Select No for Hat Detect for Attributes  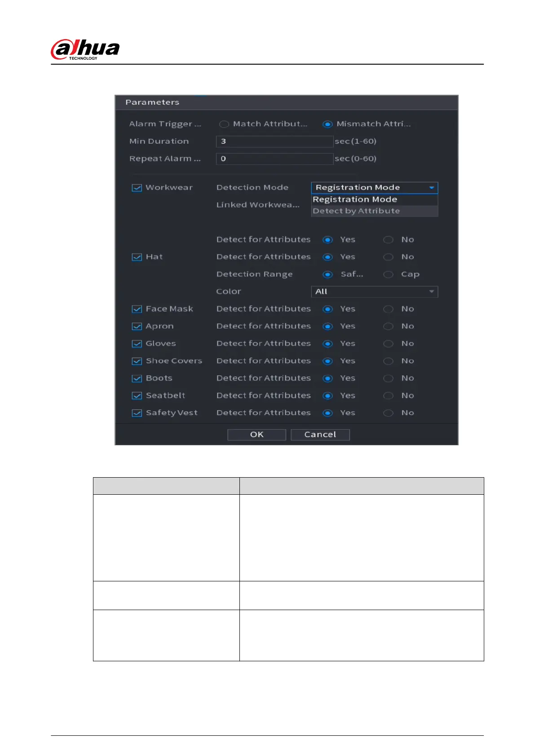click(388, 257)
